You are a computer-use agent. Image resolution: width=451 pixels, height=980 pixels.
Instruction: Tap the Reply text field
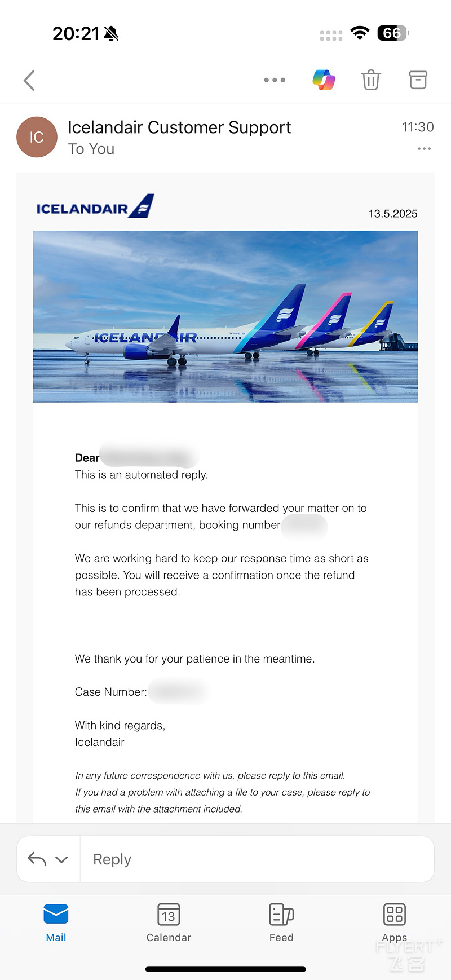point(257,859)
